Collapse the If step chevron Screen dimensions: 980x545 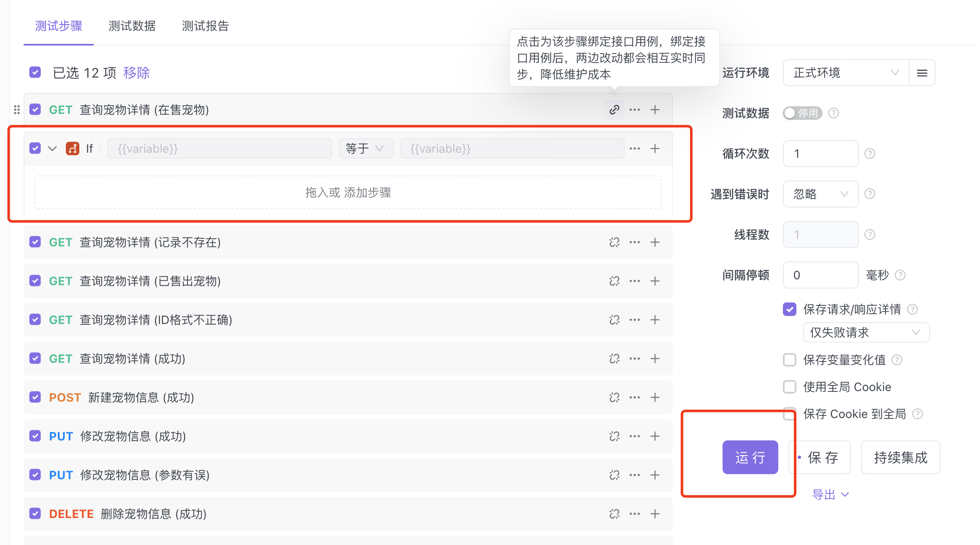pos(52,148)
